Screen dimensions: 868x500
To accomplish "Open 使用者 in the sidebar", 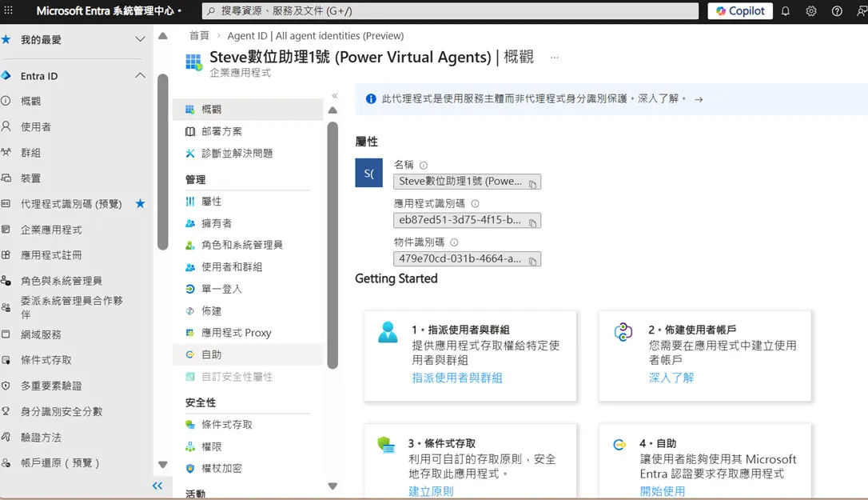I will click(x=35, y=126).
